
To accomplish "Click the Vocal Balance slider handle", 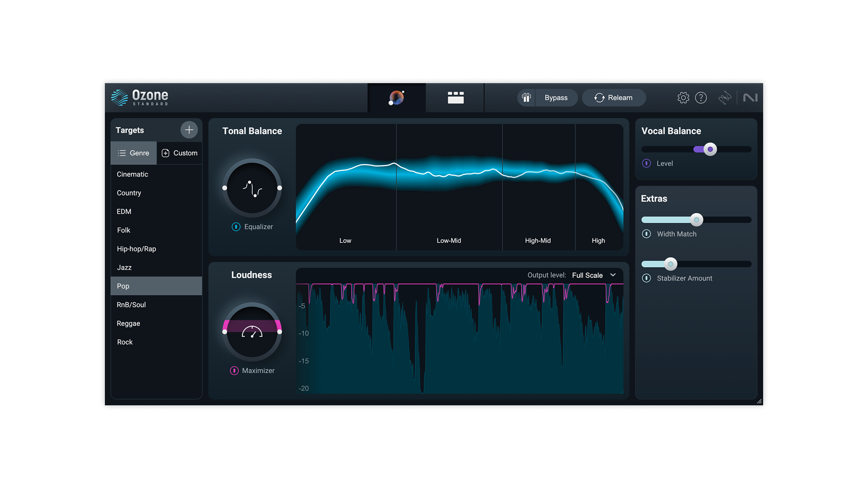I will pos(710,150).
